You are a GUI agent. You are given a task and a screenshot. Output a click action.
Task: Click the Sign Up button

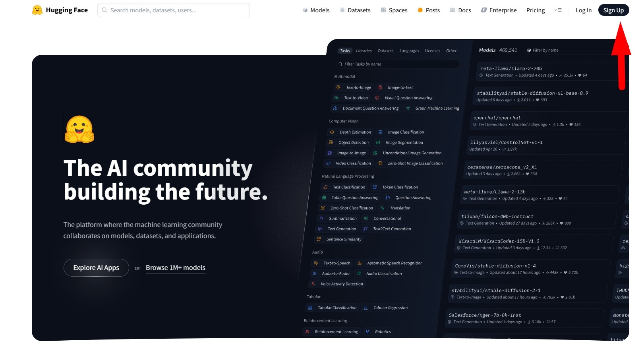(x=613, y=10)
